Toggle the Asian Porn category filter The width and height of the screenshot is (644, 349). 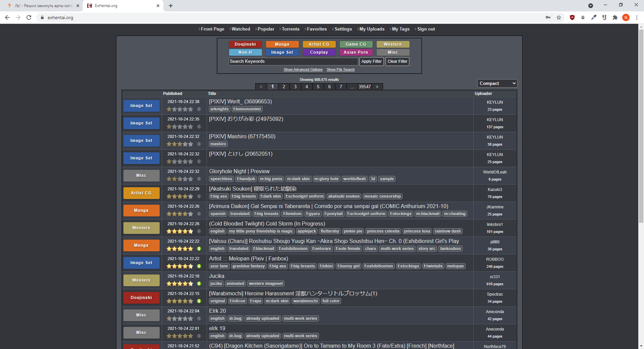click(x=356, y=52)
